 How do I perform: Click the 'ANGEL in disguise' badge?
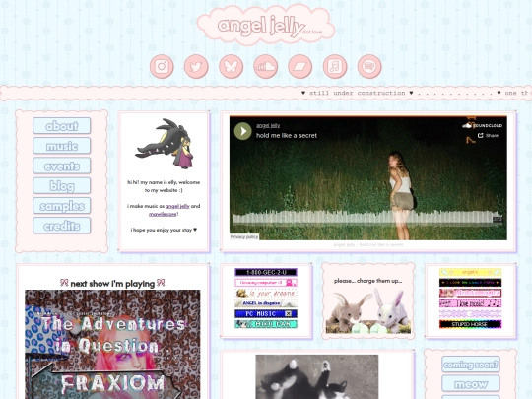[x=266, y=303]
